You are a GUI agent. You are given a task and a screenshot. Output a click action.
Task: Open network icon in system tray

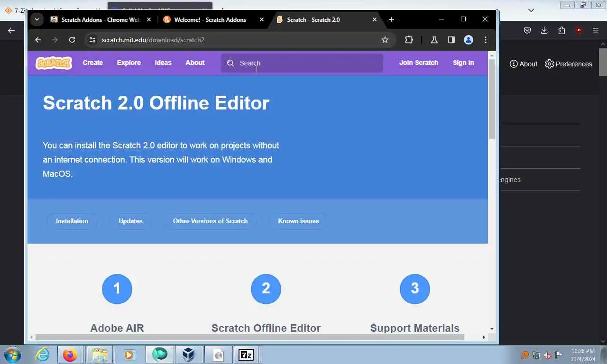point(536,355)
